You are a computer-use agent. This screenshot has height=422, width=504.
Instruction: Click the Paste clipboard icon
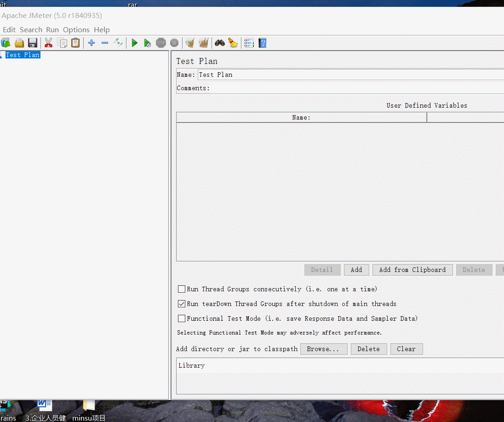click(75, 43)
